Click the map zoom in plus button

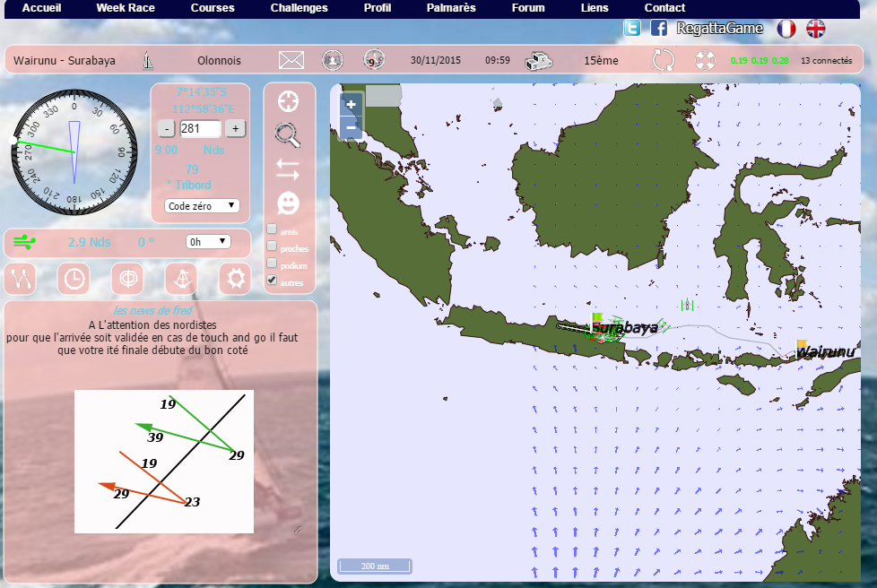[351, 104]
